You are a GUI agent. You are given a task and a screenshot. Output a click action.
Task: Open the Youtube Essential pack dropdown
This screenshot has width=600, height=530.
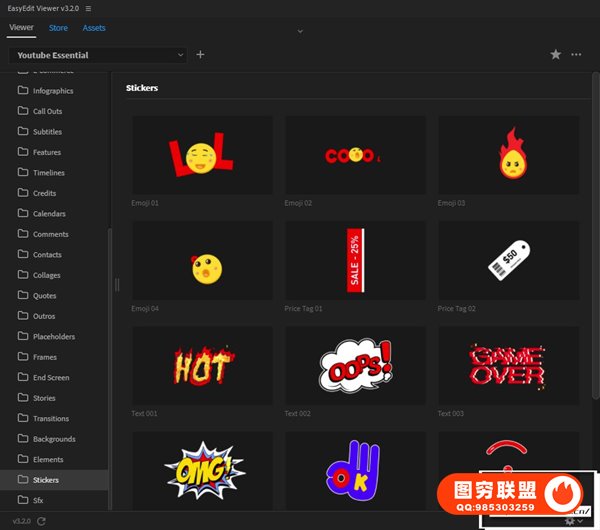point(98,55)
